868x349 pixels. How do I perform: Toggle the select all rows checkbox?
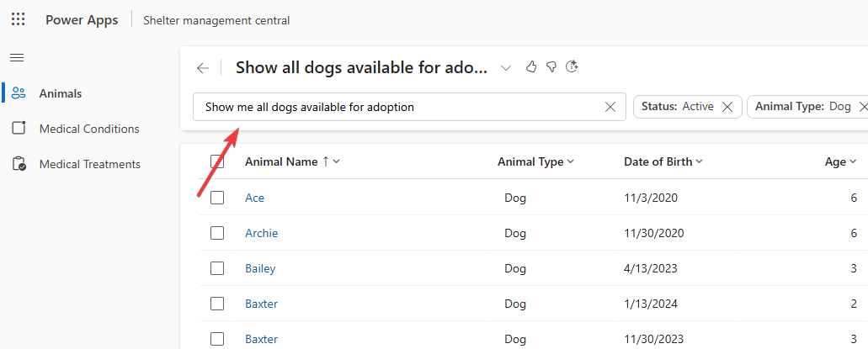(217, 161)
